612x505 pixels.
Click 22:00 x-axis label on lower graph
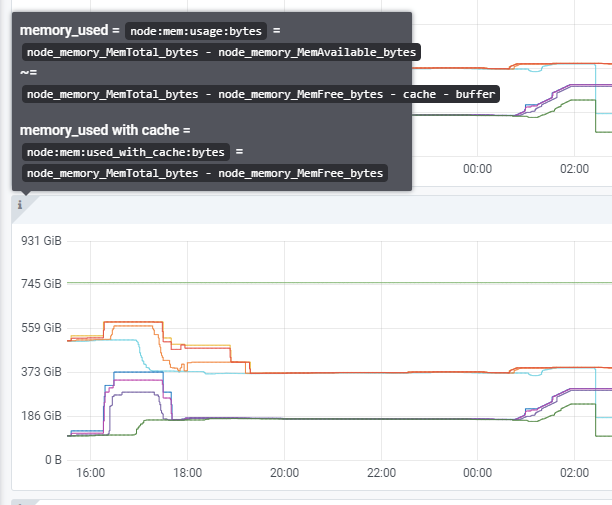(x=381, y=473)
